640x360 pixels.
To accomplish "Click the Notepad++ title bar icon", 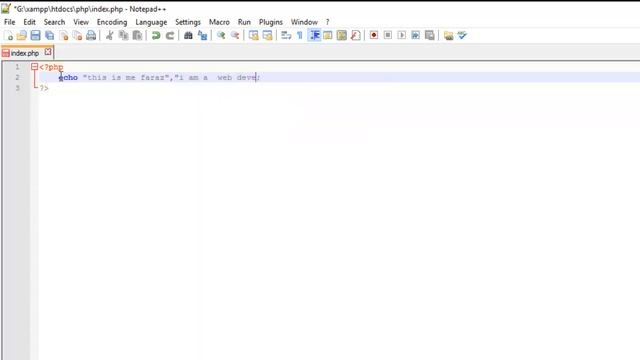I will [x=6, y=8].
